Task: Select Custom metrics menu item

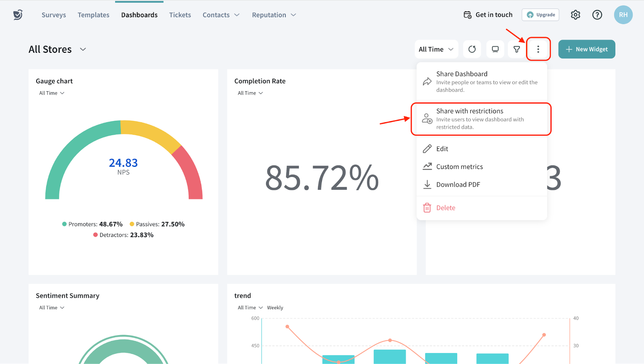Action: [459, 167]
